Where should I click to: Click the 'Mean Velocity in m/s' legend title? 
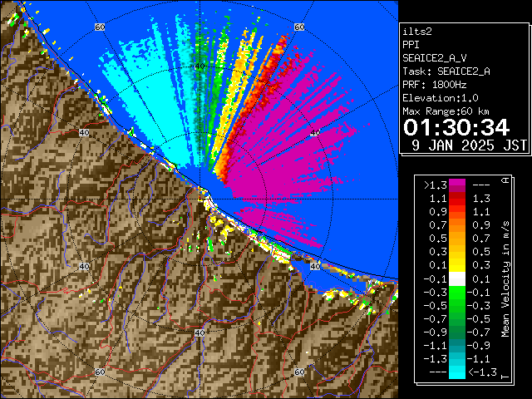(x=505, y=279)
